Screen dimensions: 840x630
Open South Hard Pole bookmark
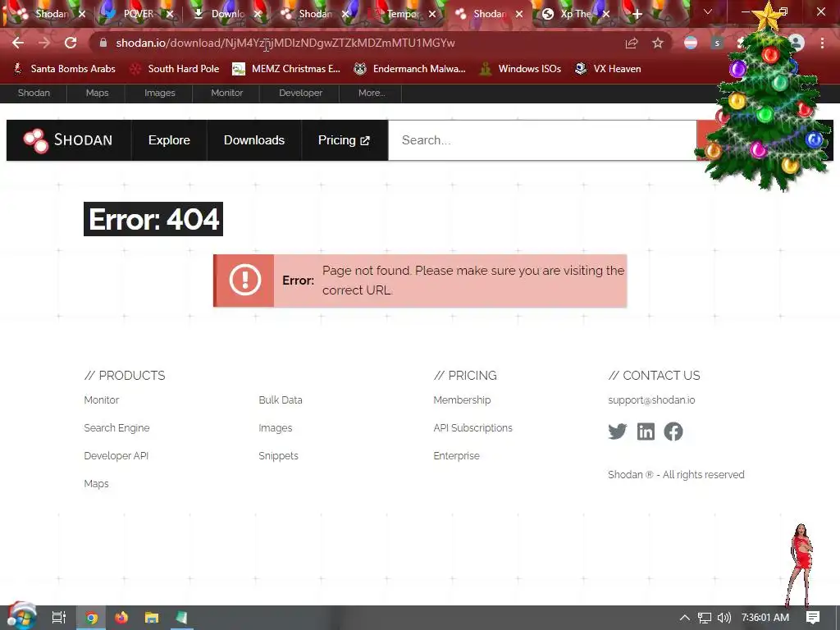point(175,69)
